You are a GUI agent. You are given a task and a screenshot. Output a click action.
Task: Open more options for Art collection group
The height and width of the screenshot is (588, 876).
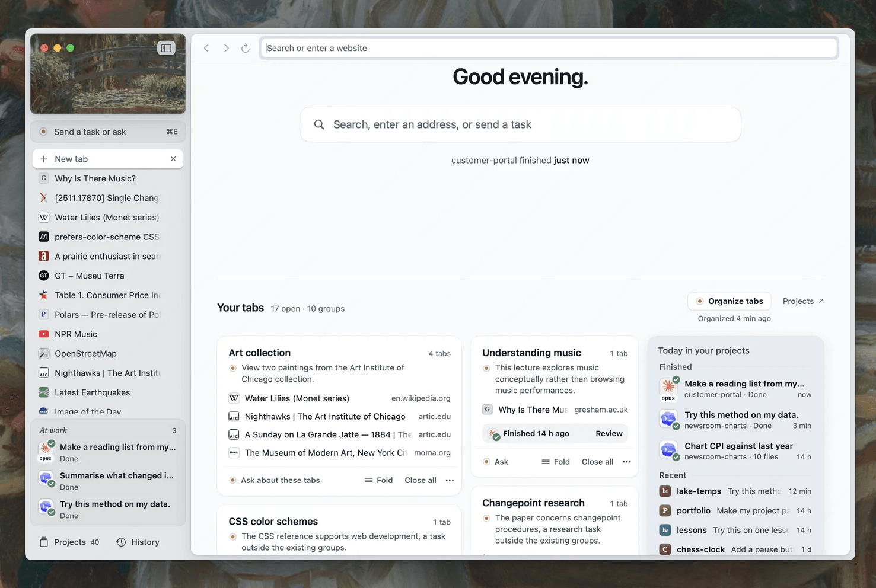tap(450, 480)
